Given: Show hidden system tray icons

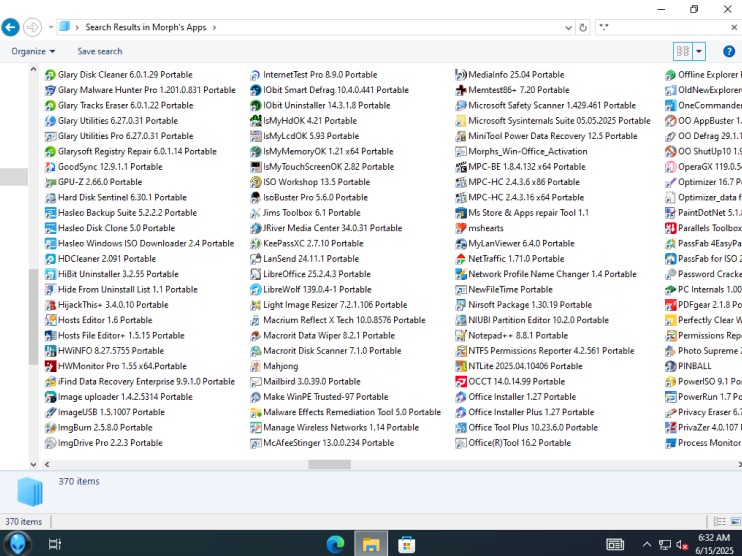Looking at the screenshot, I should coord(646,545).
